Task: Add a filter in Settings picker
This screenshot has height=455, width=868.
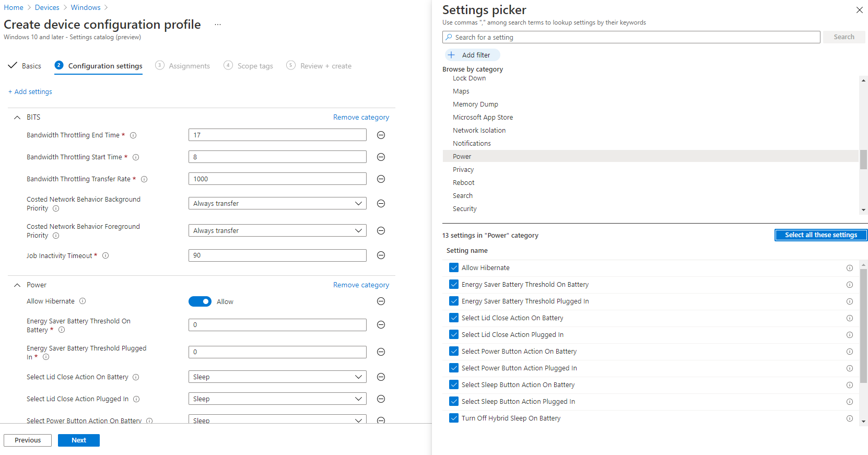Action: point(472,55)
